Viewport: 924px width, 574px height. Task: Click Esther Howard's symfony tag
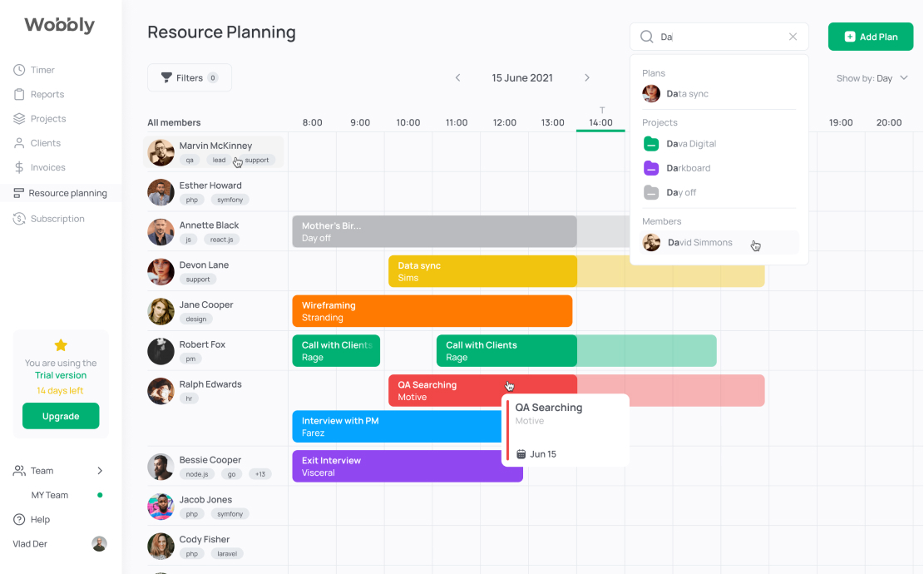coord(230,200)
